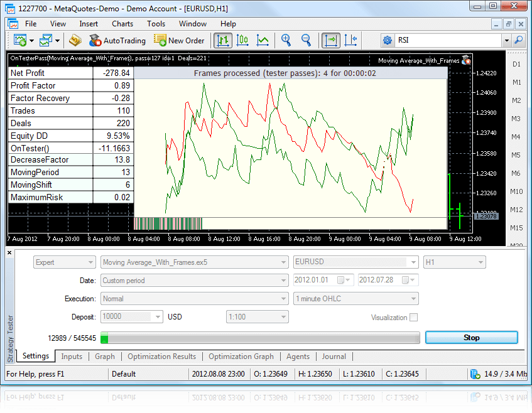Switch to bar chart display icon
The width and height of the screenshot is (532, 413).
pyautogui.click(x=223, y=40)
